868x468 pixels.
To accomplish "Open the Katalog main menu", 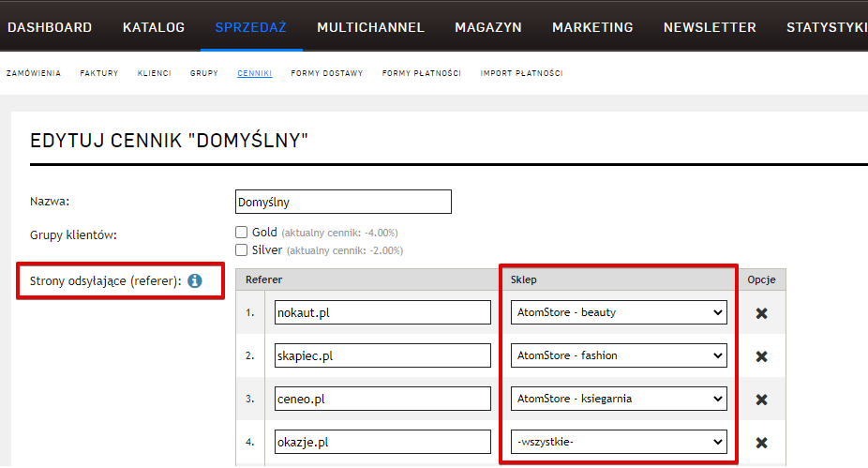I will pos(154,27).
